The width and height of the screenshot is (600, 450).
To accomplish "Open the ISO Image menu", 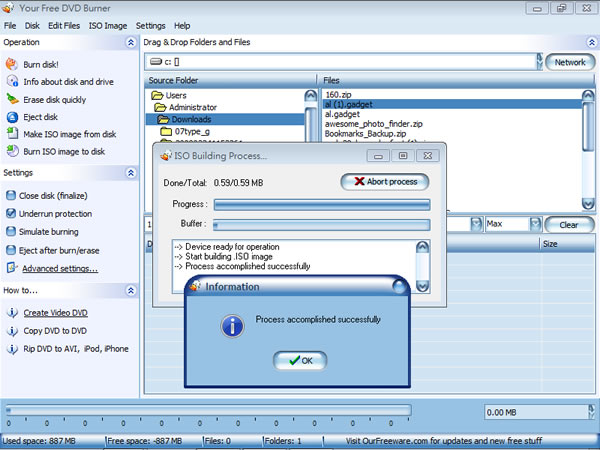I will [x=107, y=25].
